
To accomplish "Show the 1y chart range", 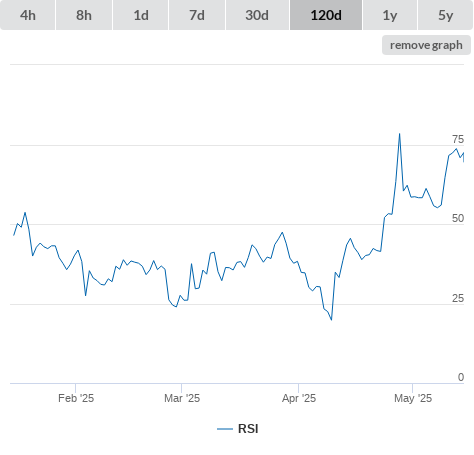I will click(x=390, y=15).
